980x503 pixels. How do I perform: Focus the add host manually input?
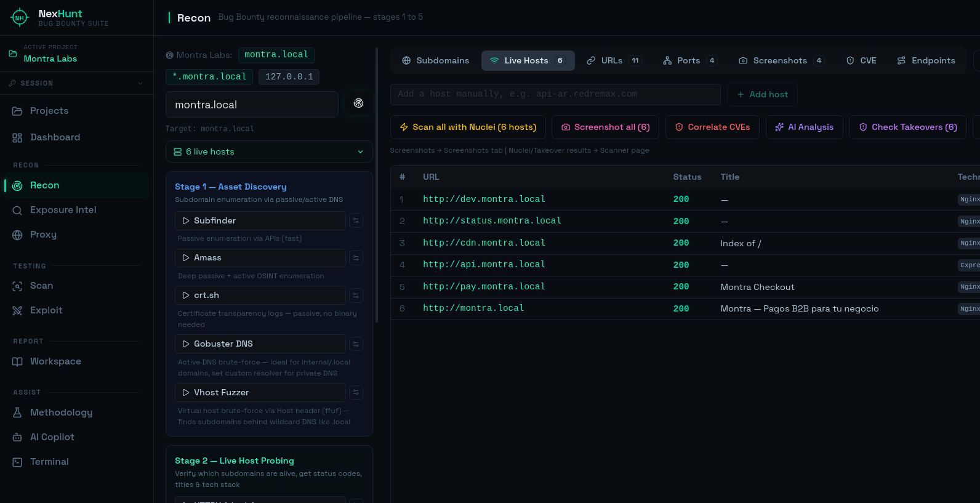[555, 94]
